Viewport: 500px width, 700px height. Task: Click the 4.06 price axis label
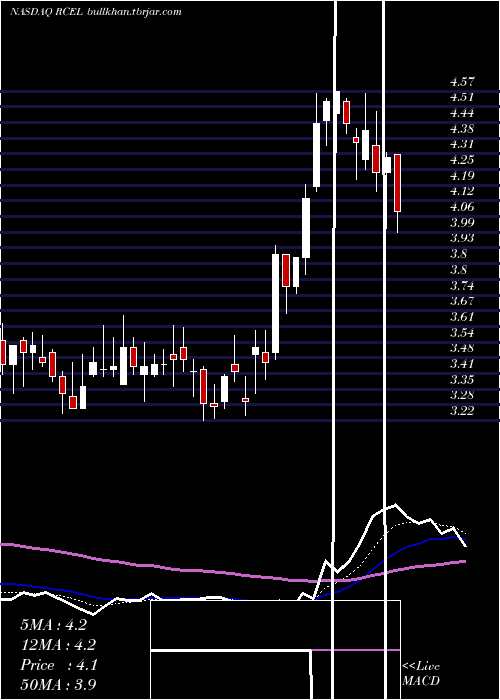coord(462,207)
